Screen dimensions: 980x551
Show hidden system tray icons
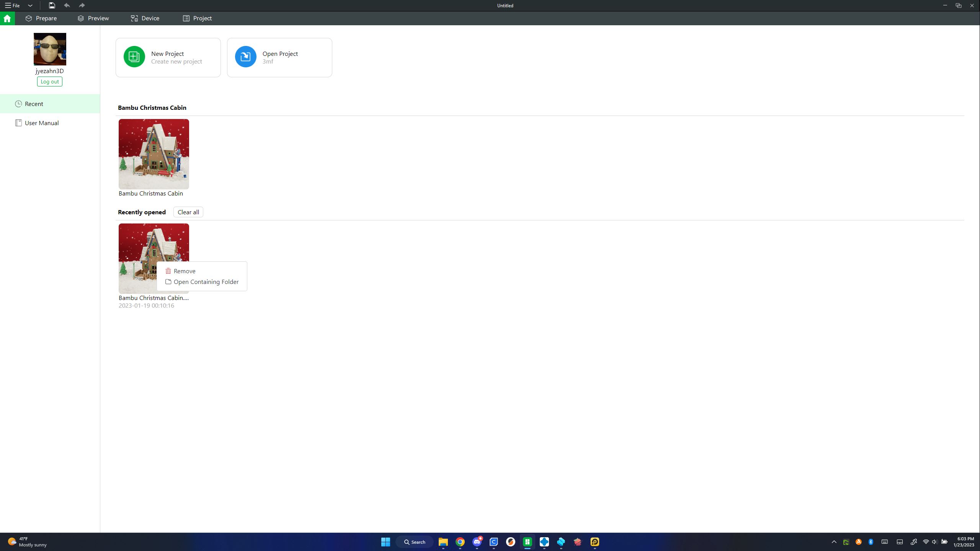click(834, 542)
